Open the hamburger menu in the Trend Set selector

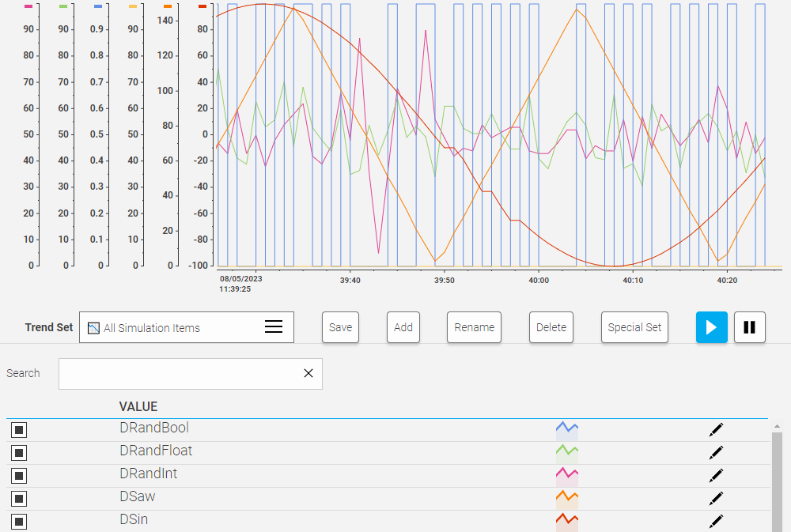click(273, 326)
